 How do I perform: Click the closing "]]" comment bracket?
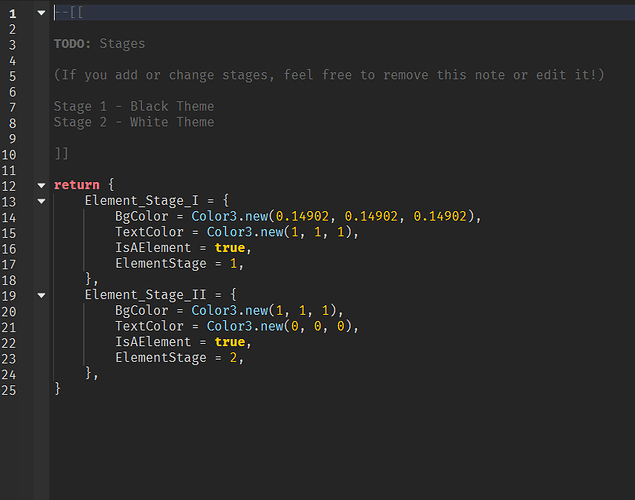pos(62,154)
